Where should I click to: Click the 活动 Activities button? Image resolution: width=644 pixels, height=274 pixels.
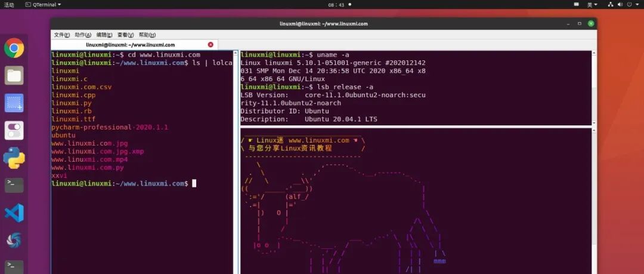coord(8,5)
